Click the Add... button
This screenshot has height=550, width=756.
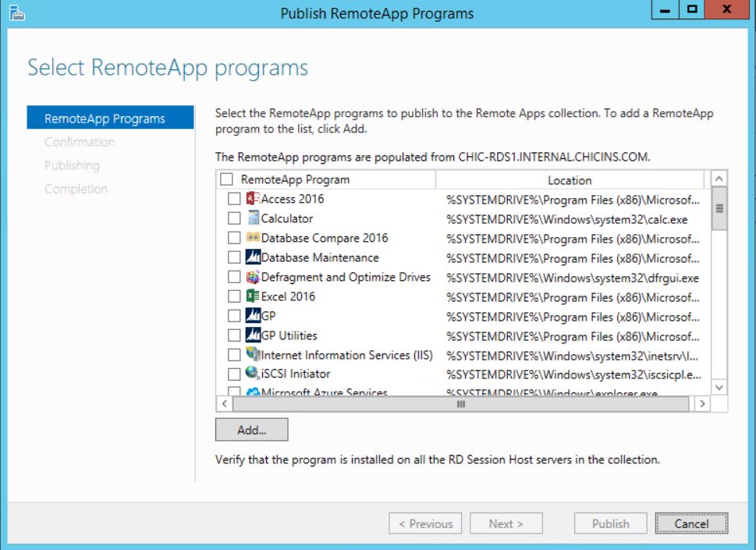click(252, 430)
